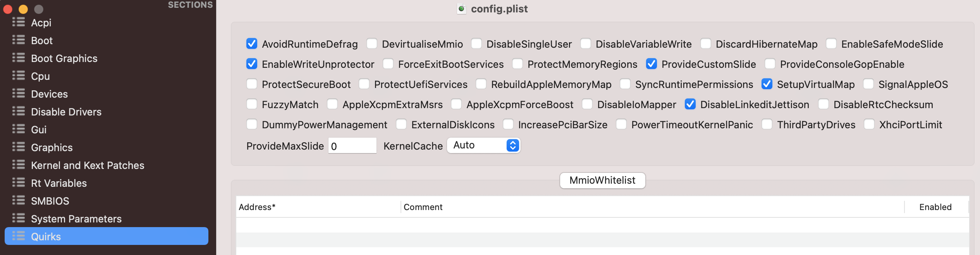Image resolution: width=980 pixels, height=255 pixels.
Task: Click the Rt Variables section icon
Action: click(18, 183)
